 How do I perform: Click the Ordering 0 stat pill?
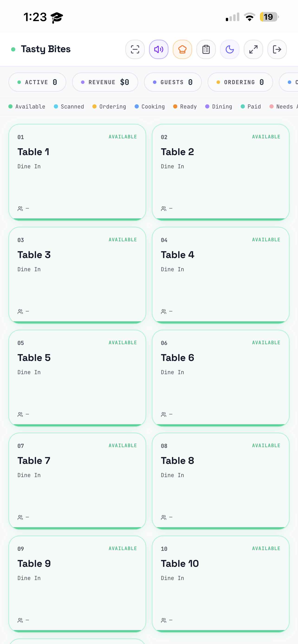pos(240,82)
